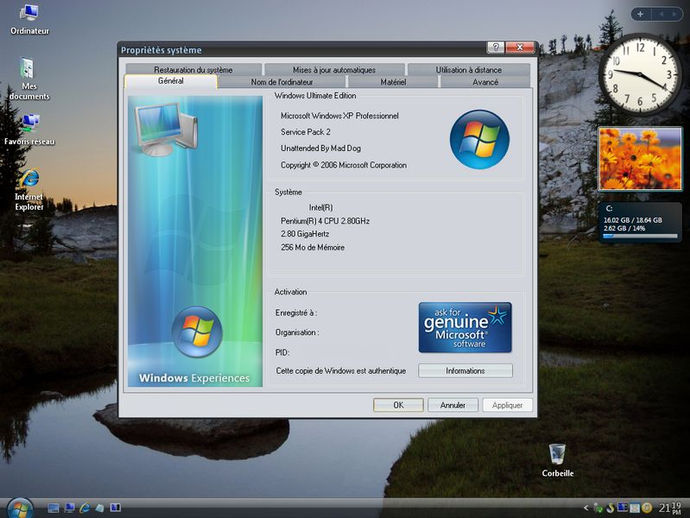Switch to Mises à jour automatiques tab
Viewport: 690px width, 518px height.
tap(334, 70)
